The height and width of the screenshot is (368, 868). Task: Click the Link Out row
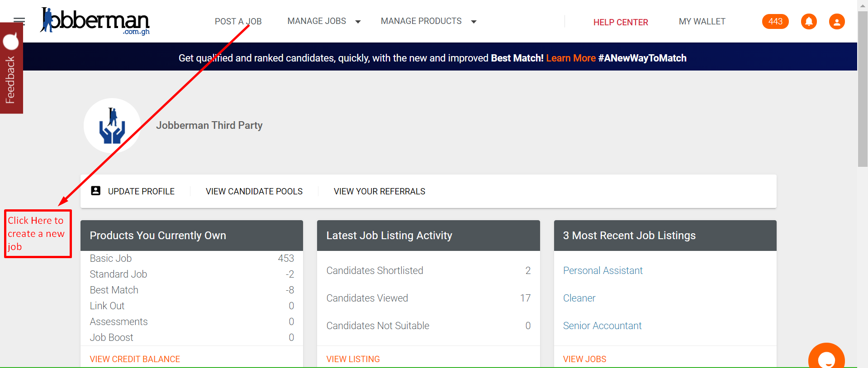[x=192, y=306]
